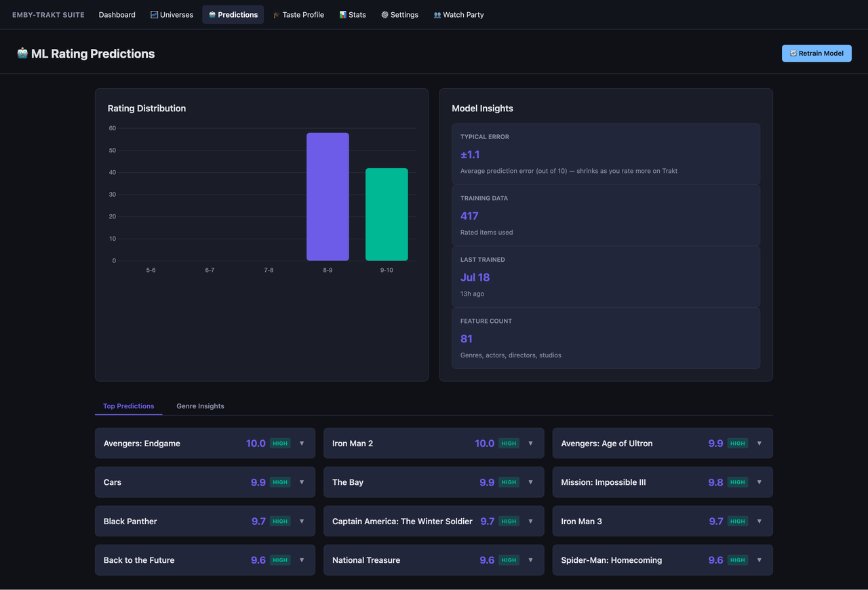Expand the Avengers: Age of Ultron prediction
The image size is (868, 590).
759,444
